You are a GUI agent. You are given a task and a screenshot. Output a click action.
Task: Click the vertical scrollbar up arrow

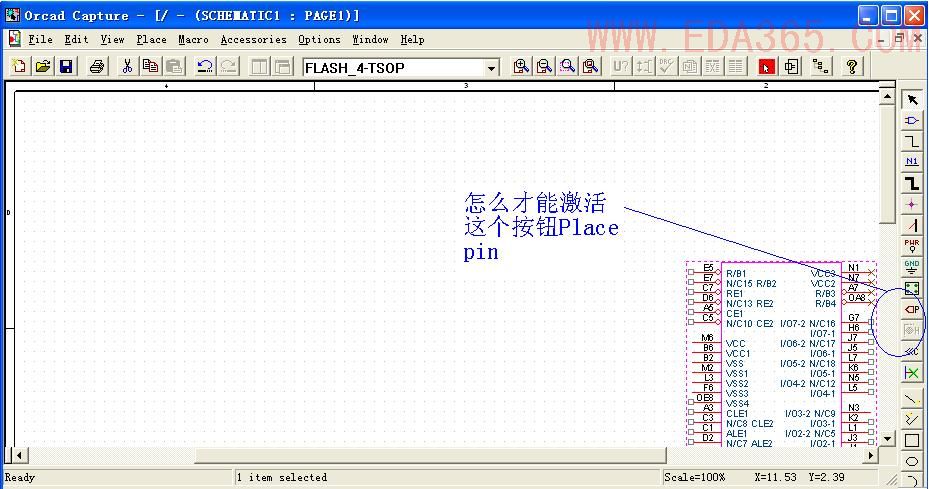tap(887, 97)
